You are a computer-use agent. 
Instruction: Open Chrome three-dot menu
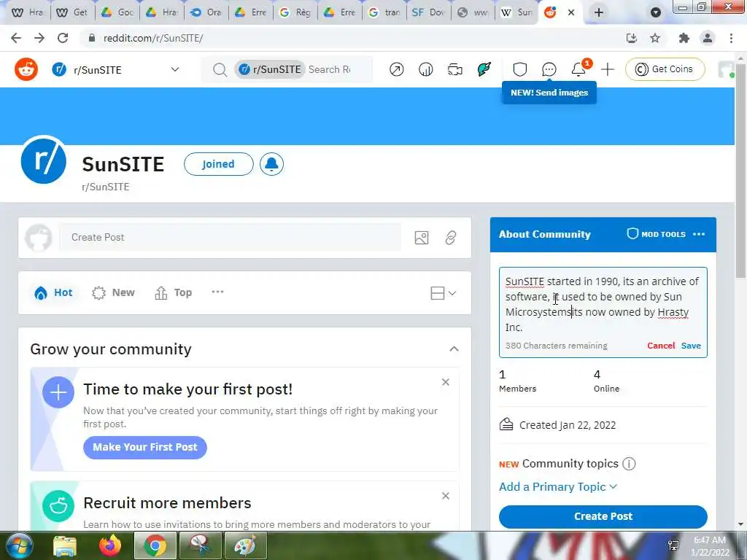(x=731, y=38)
